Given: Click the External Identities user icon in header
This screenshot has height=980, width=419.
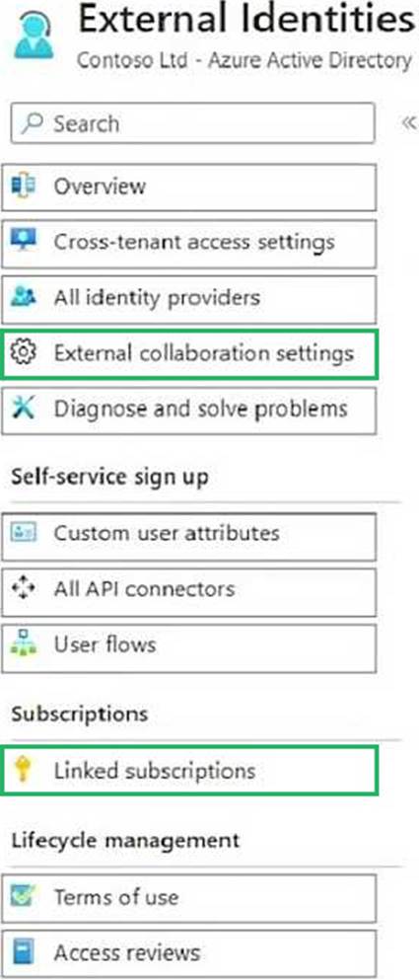Looking at the screenshot, I should (34, 36).
